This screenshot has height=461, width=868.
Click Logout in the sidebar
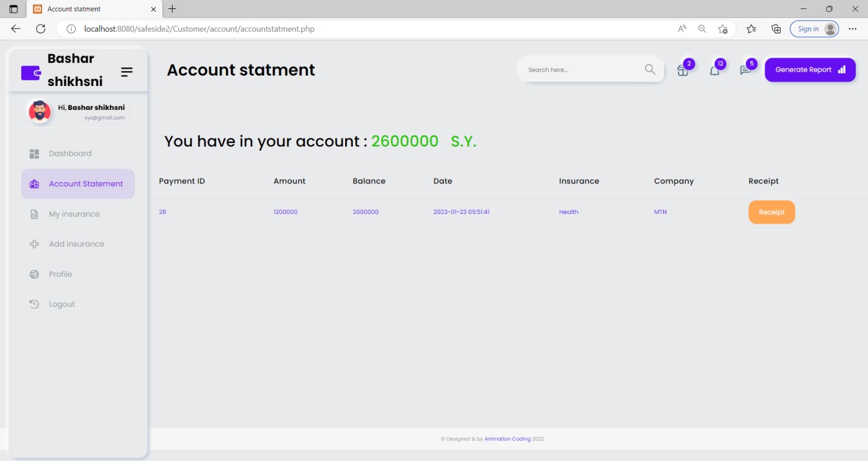click(61, 305)
